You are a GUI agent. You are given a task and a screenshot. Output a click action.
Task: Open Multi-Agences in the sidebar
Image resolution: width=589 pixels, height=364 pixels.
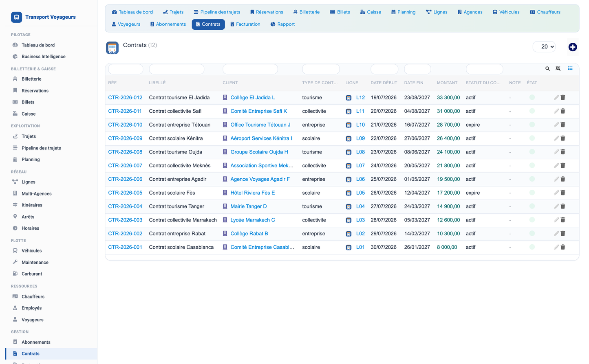click(x=37, y=194)
